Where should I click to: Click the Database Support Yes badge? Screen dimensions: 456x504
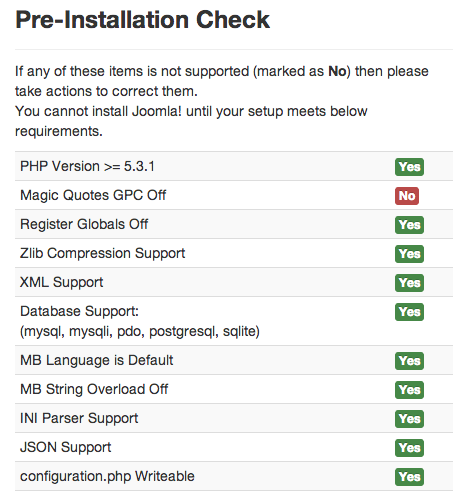pos(409,312)
